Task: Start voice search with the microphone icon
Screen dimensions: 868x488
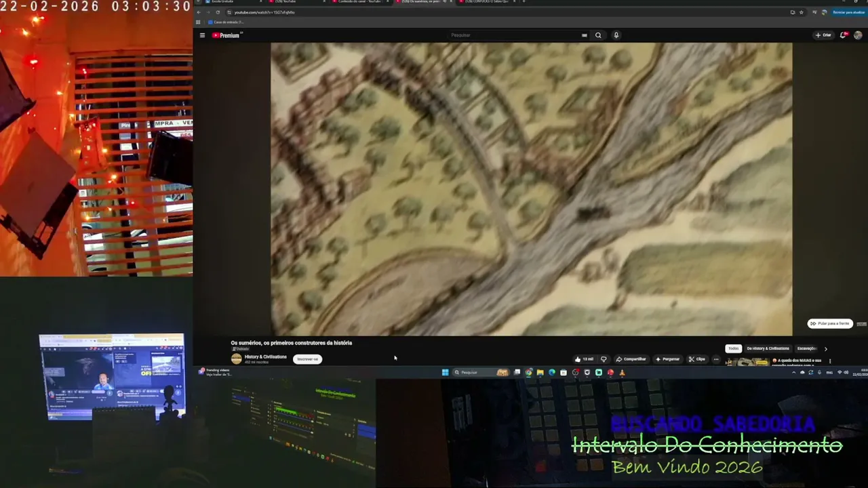Action: pos(616,35)
